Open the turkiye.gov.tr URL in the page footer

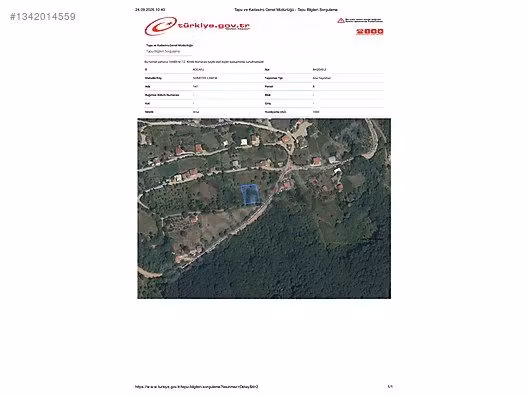[x=197, y=387]
